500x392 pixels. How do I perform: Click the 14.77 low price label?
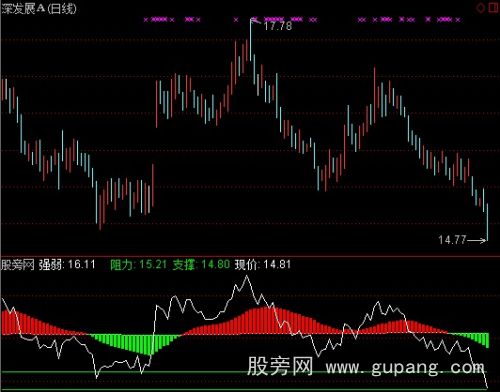tap(452, 239)
